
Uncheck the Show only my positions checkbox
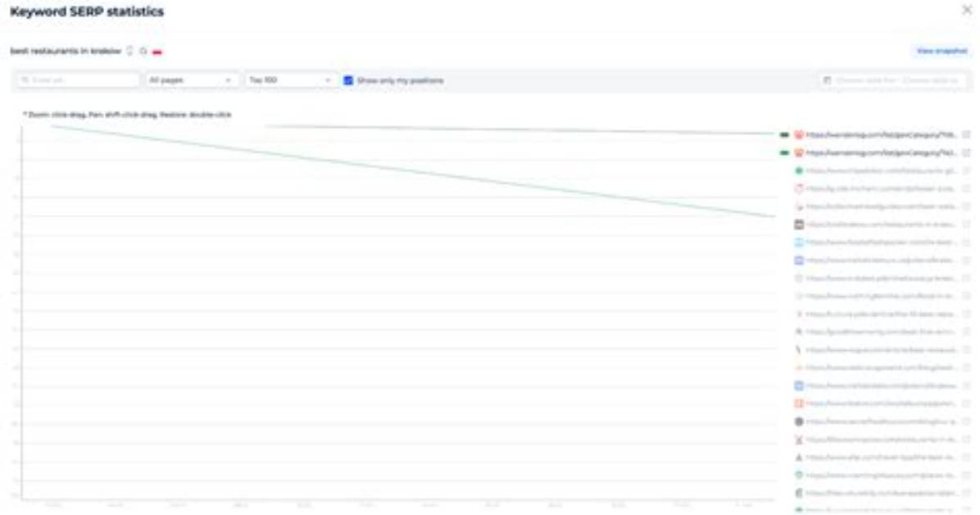(x=348, y=80)
